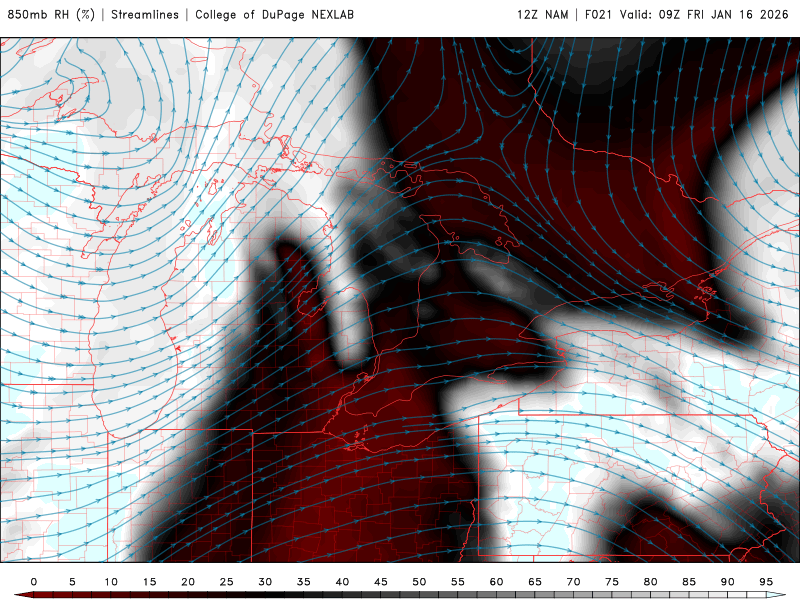Select the colorbar label "15"
Viewport: 800px width, 600px height.
click(x=149, y=582)
